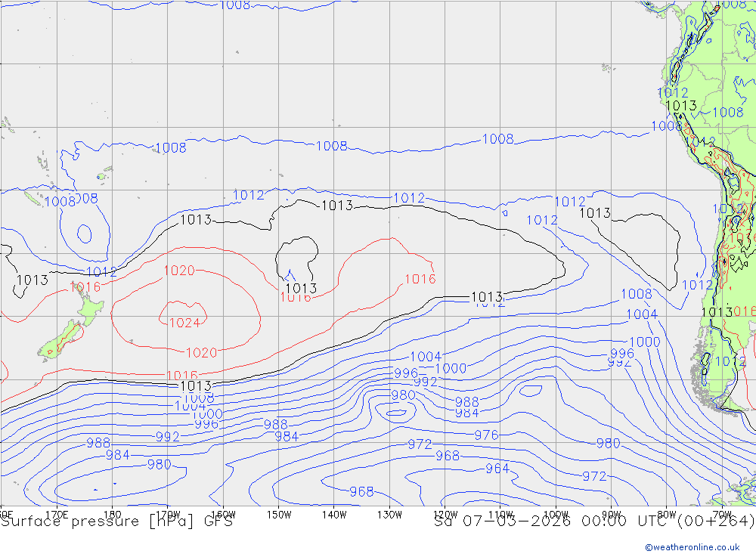
Task: Click the 976 isobar label
Action: pyautogui.click(x=486, y=435)
